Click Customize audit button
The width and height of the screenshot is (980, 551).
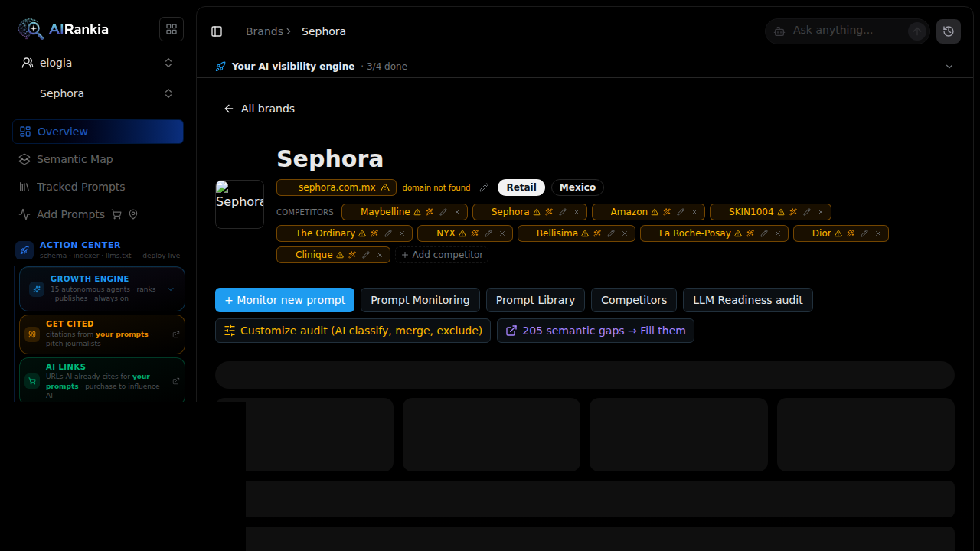[353, 331]
